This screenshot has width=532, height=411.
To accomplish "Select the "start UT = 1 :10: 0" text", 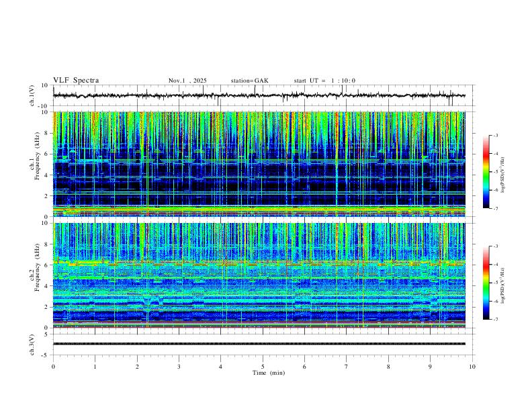I will pos(324,81).
